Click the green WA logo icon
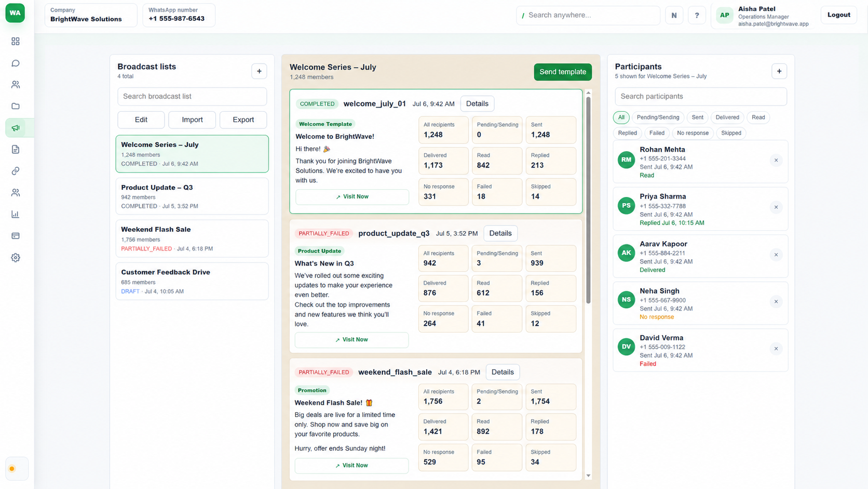This screenshot has width=868, height=489. coord(15,13)
